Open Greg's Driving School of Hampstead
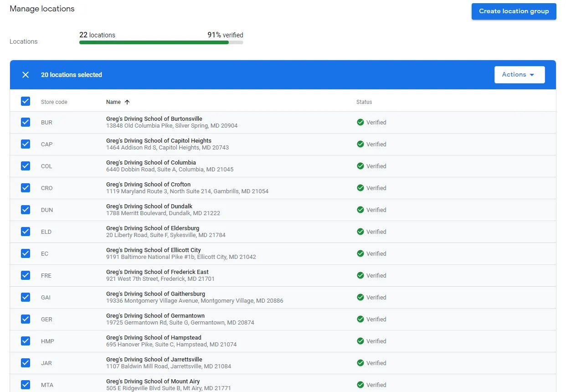 click(154, 337)
